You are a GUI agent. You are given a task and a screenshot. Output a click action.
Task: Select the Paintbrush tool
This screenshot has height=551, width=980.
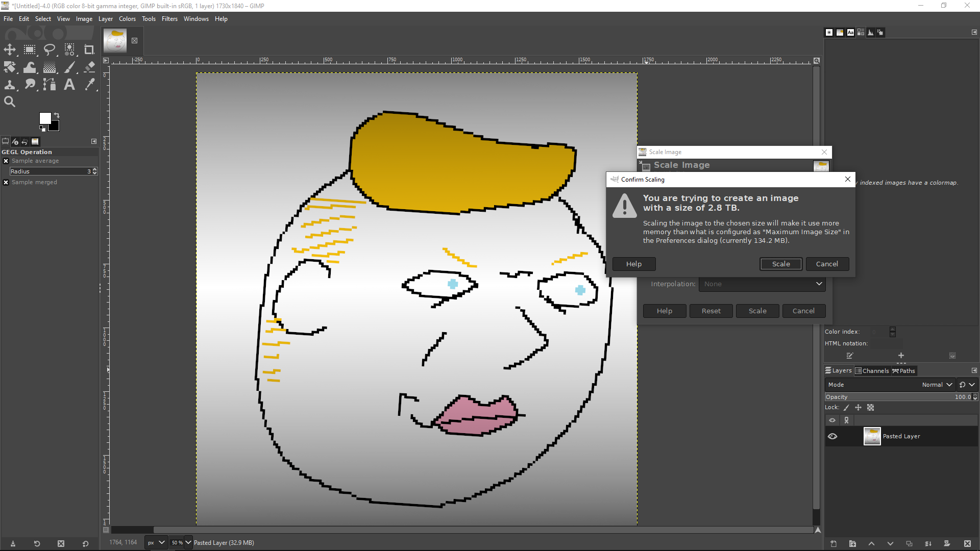[x=69, y=67]
